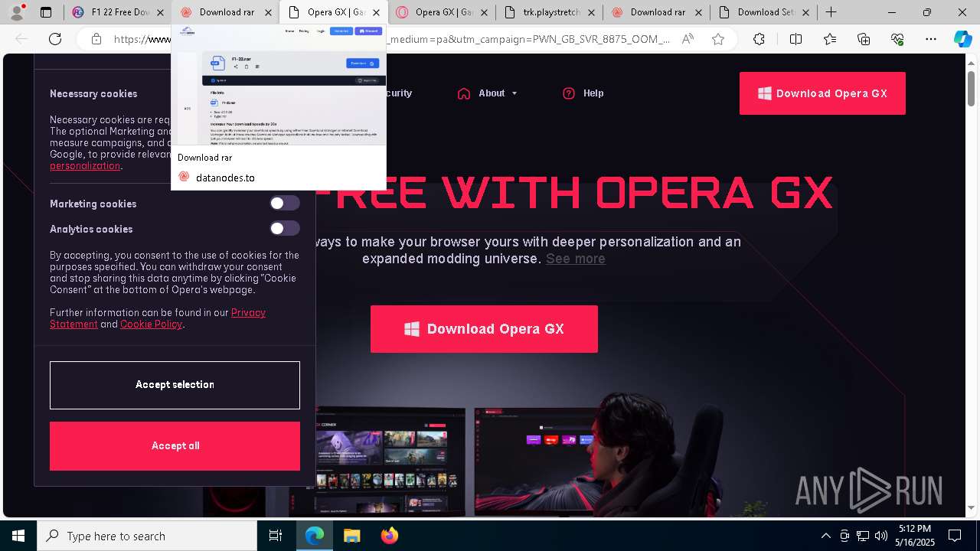Open Microsoft Edge from taskbar
Image resolution: width=980 pixels, height=551 pixels.
coord(315,536)
